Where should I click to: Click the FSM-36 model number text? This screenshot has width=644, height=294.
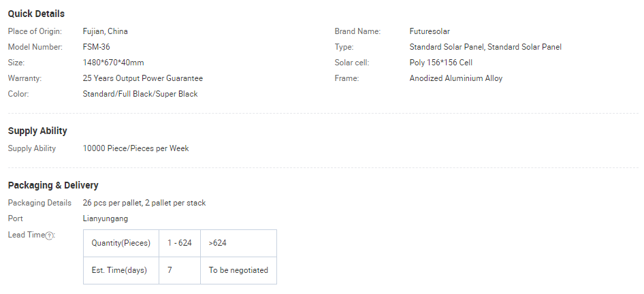96,47
